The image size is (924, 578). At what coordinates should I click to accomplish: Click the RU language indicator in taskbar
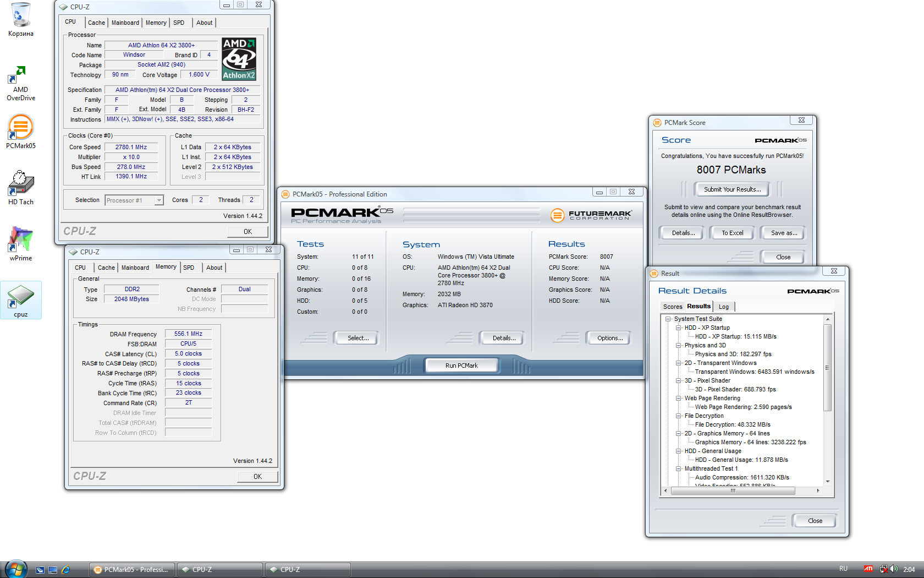843,569
